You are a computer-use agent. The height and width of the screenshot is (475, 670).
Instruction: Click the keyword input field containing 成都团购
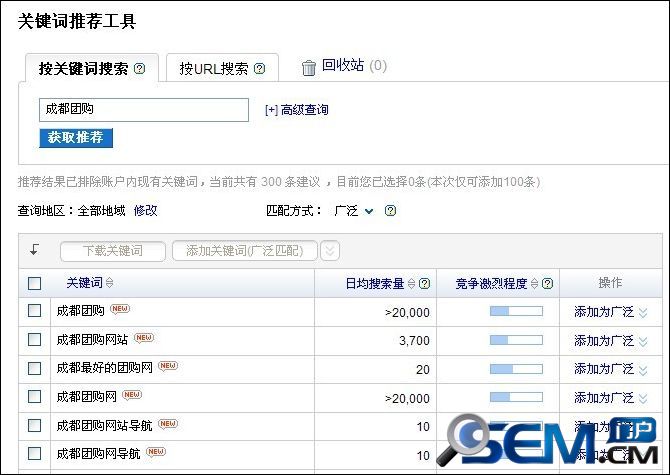[x=143, y=109]
